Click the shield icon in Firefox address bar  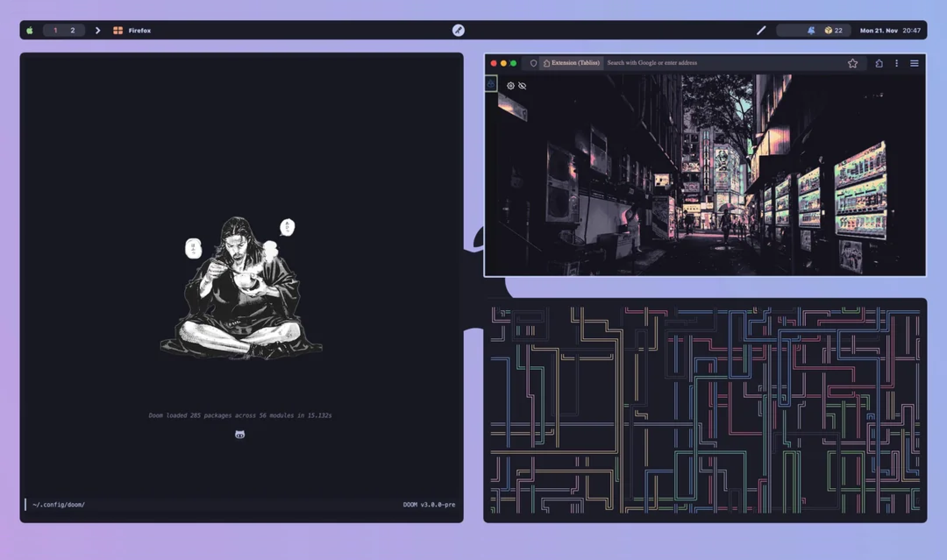coord(533,63)
